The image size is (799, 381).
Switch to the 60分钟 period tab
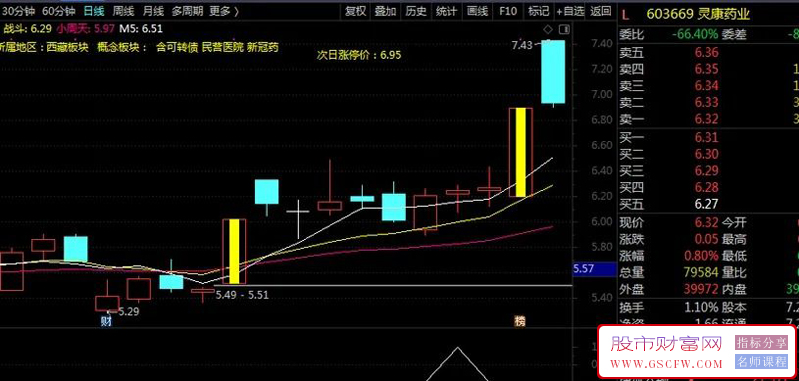(x=58, y=11)
